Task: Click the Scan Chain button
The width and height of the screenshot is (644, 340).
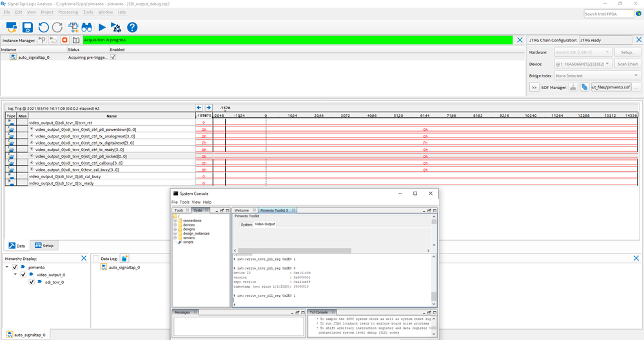Action: [x=627, y=64]
